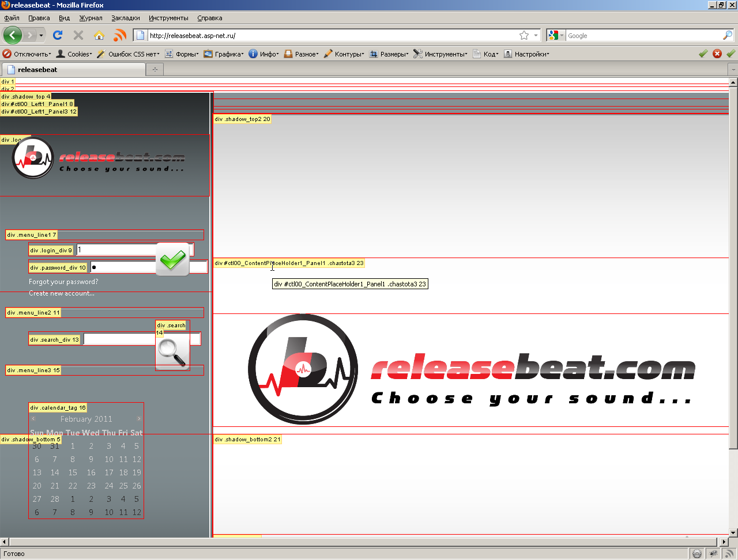
Task: Go to previous month in the calendar
Action: coord(33,419)
